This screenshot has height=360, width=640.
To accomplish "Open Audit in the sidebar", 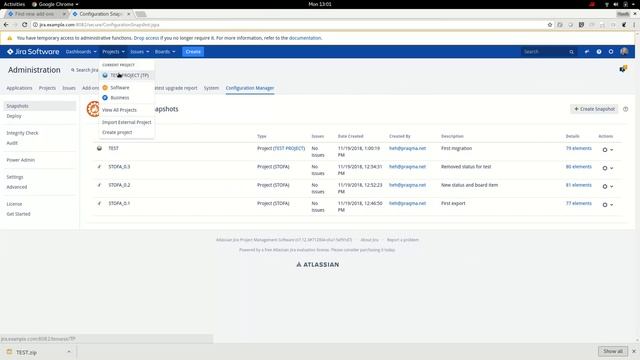I will pos(12,143).
